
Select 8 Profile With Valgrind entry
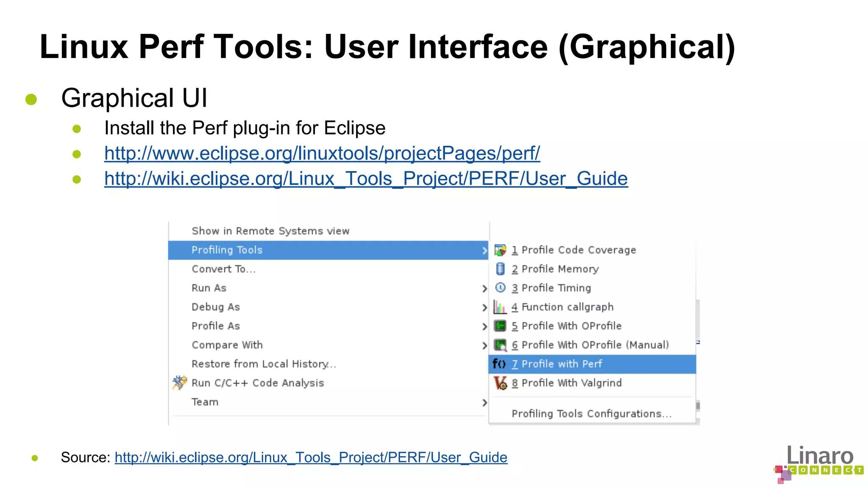click(x=592, y=383)
